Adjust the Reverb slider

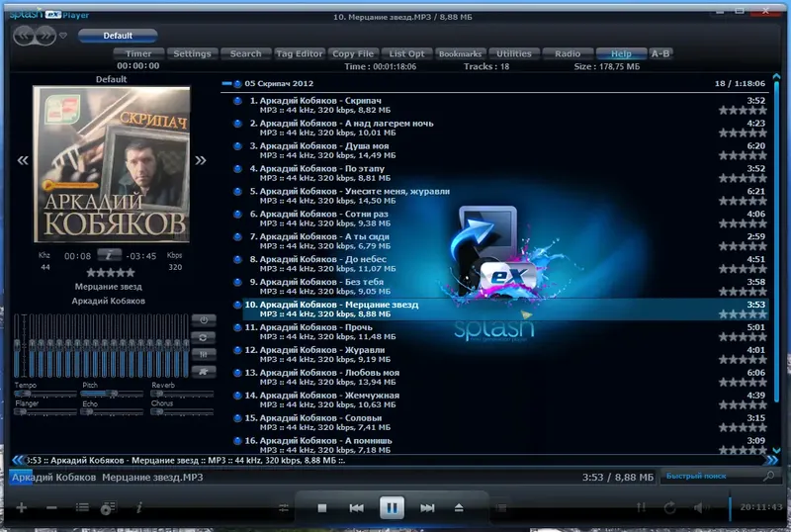pos(182,394)
